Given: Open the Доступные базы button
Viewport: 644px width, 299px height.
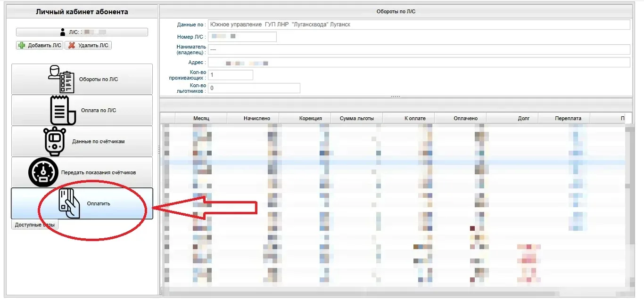Looking at the screenshot, I should (x=35, y=225).
